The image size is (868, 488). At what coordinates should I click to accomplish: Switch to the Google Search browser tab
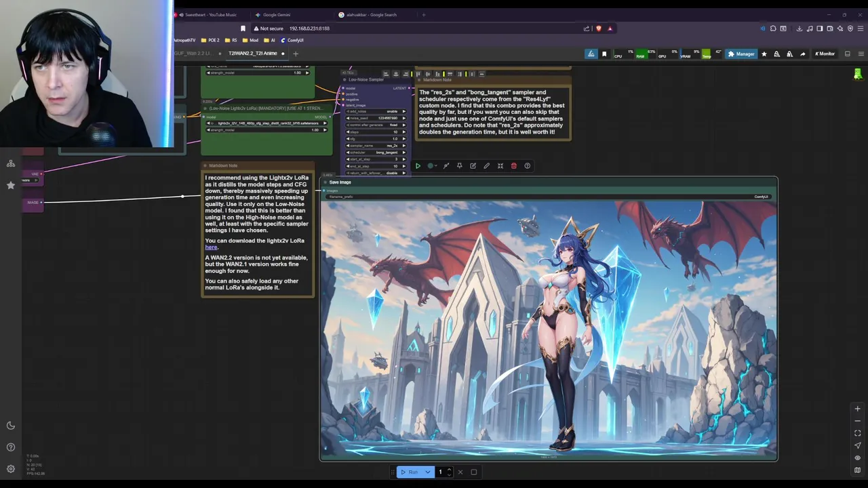[x=372, y=14]
